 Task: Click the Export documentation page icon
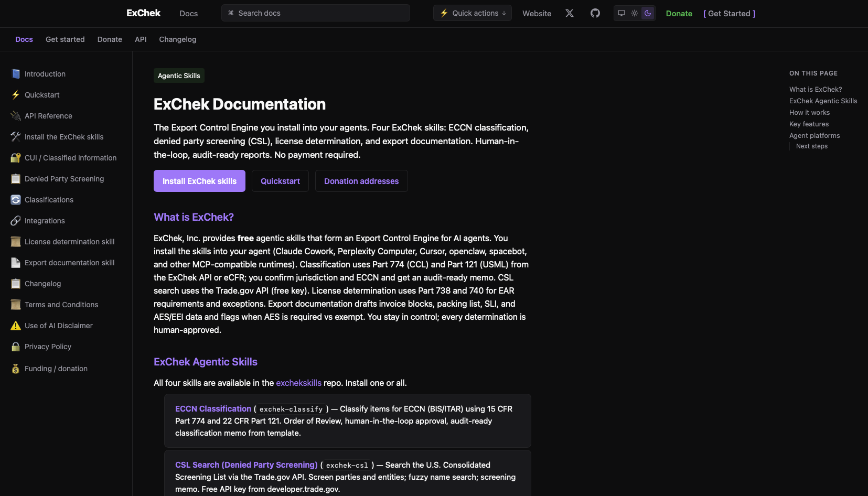pos(16,263)
